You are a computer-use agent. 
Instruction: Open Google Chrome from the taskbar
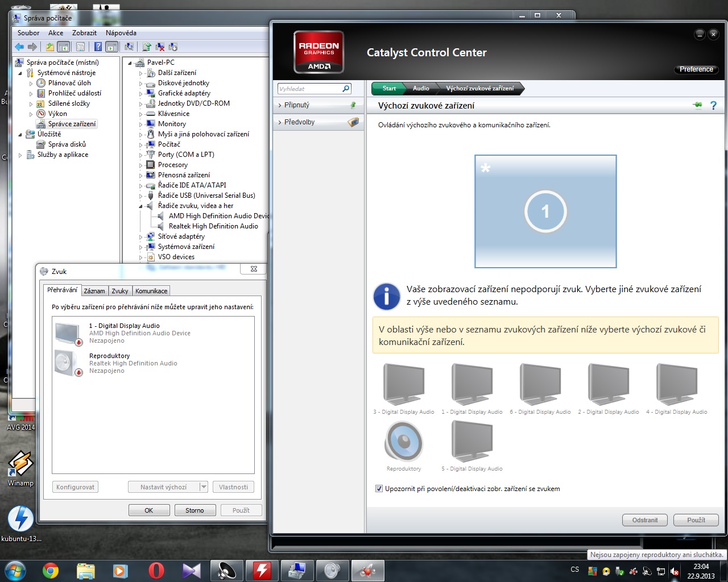[x=51, y=570]
